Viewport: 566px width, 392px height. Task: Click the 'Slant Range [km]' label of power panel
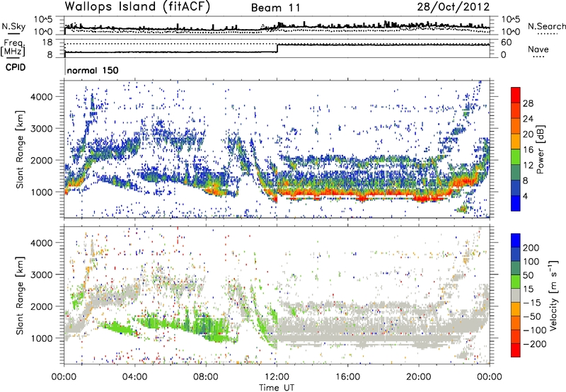[20, 149]
